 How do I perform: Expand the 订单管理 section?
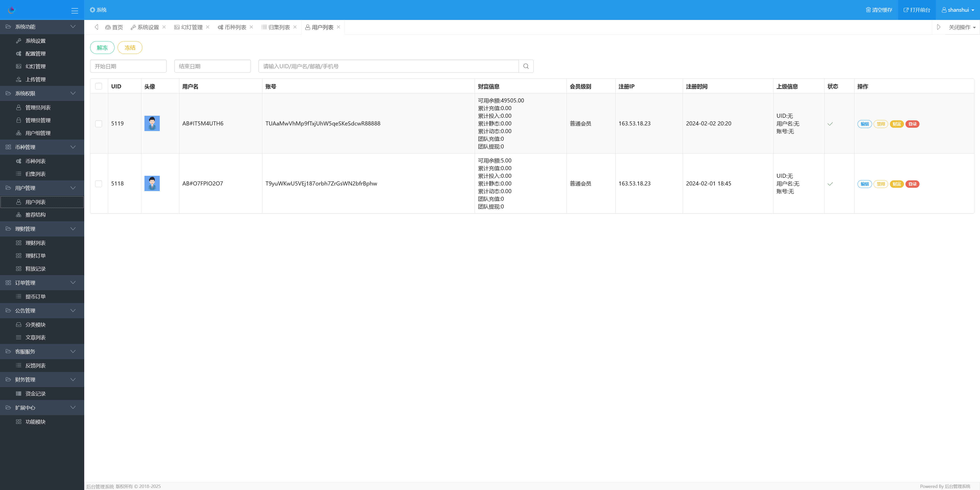point(42,283)
